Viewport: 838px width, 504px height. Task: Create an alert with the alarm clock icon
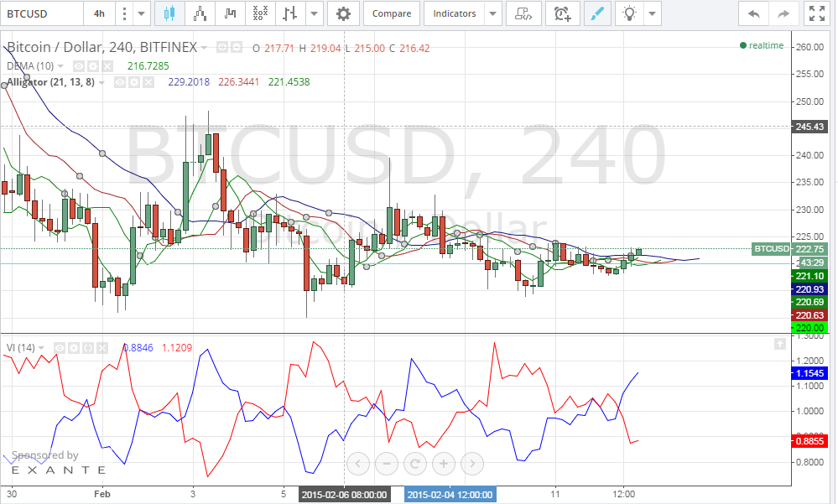tap(562, 13)
